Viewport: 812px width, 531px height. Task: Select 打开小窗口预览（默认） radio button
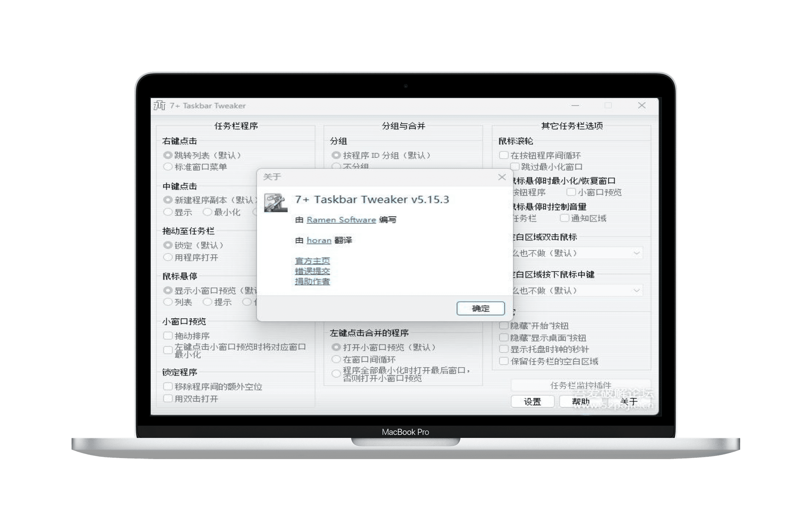click(x=336, y=347)
